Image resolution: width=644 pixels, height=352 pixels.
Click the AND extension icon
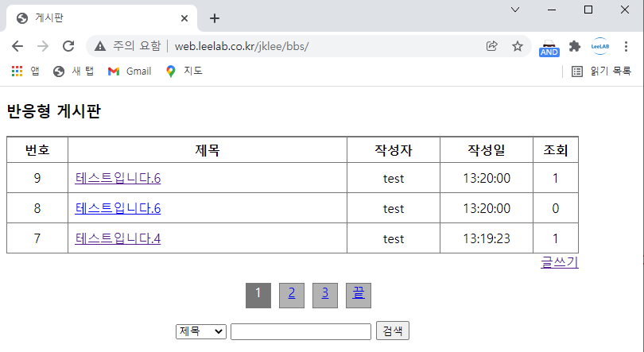pos(549,48)
